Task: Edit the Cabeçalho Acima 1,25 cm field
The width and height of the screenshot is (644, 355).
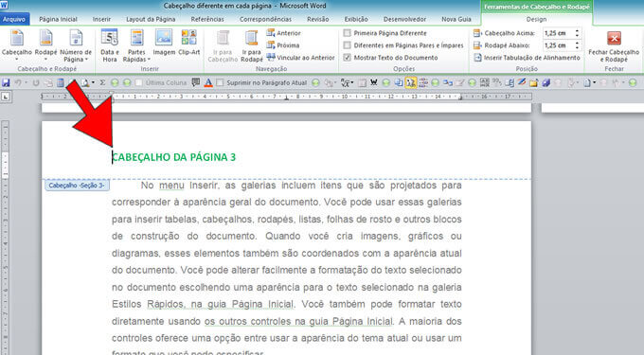Action: point(558,33)
